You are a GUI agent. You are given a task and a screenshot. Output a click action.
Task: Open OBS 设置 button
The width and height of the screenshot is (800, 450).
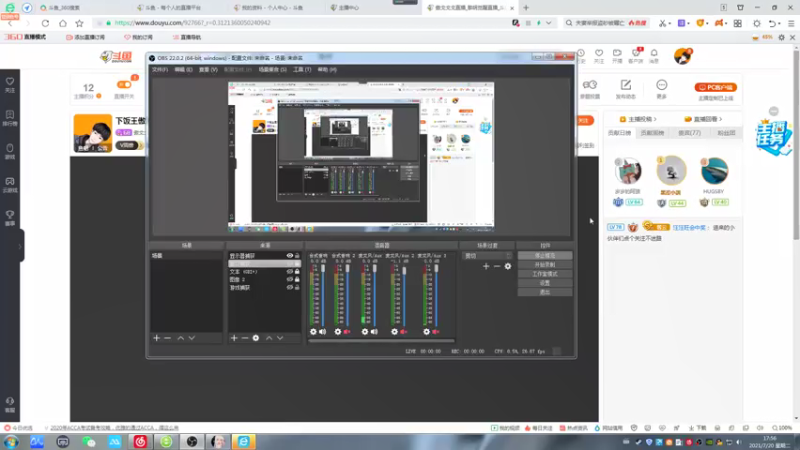click(545, 283)
